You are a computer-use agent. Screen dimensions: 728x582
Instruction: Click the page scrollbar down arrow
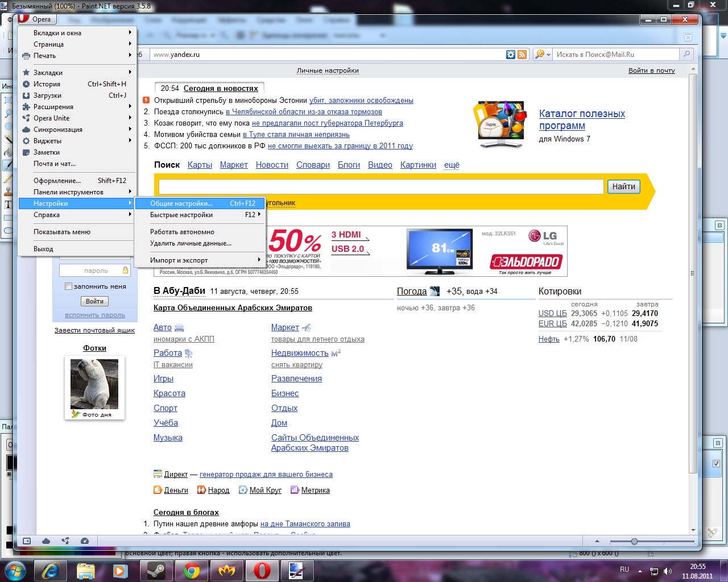tap(693, 530)
